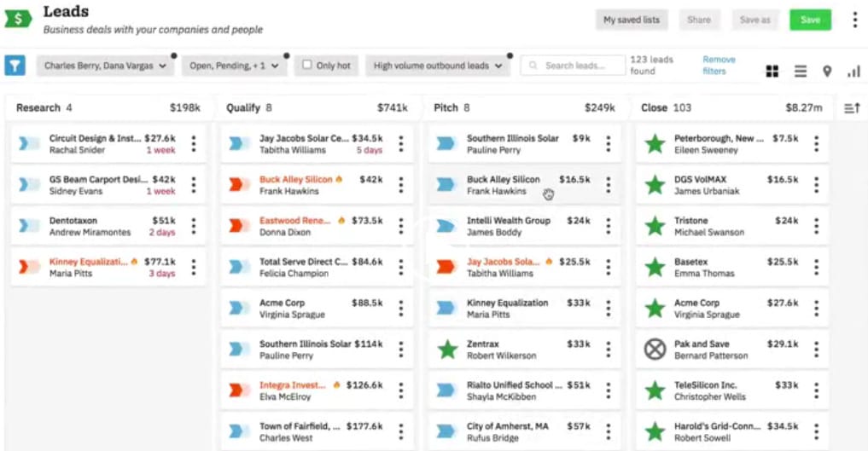This screenshot has height=451, width=868.
Task: Switch to the grid board view icon
Action: (772, 72)
